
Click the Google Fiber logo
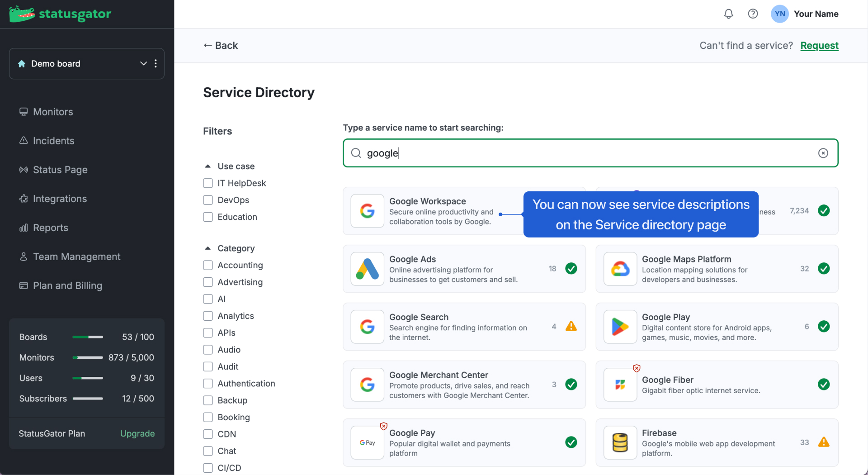click(620, 385)
